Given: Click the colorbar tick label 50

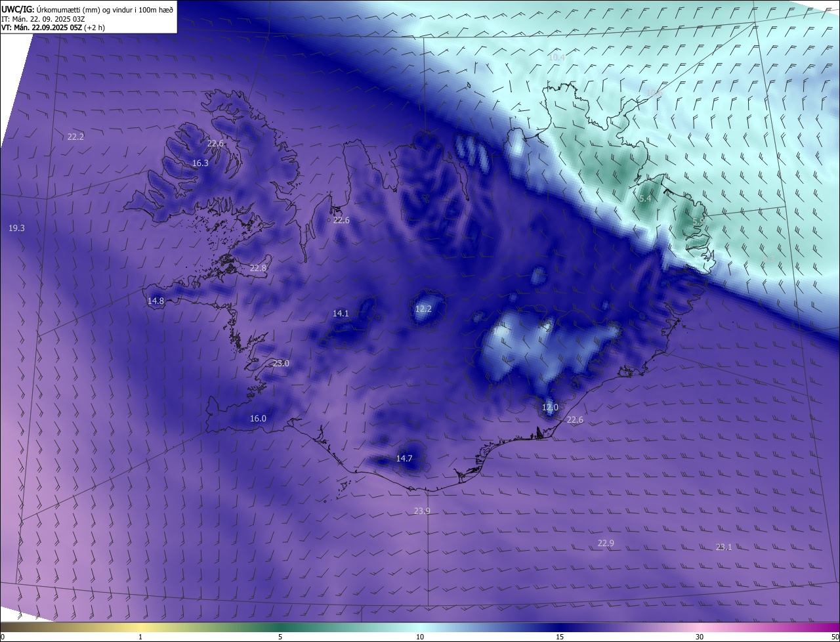Looking at the screenshot, I should point(835,637).
